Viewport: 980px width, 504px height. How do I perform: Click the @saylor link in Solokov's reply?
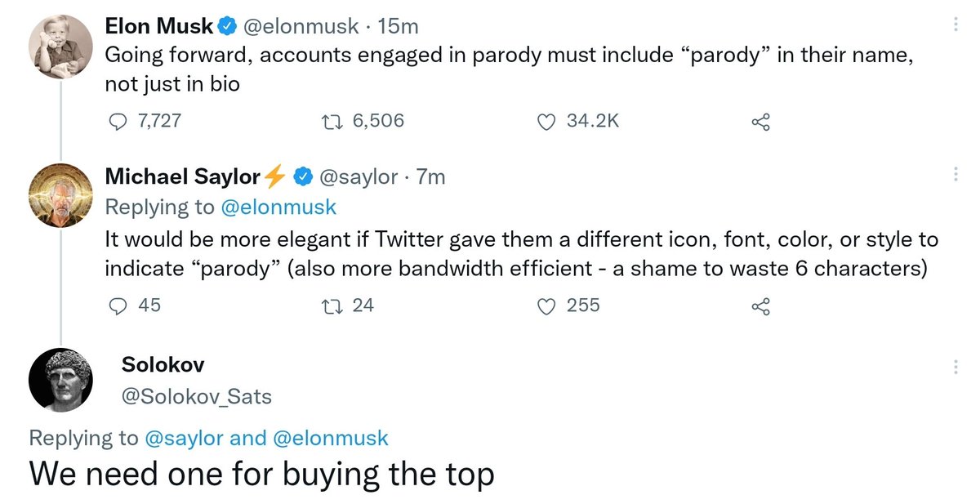184,438
